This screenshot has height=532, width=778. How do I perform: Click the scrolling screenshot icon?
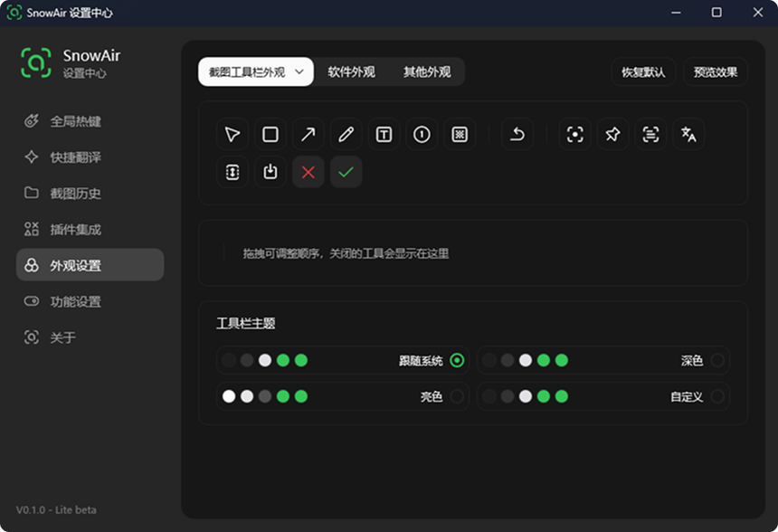tap(232, 172)
